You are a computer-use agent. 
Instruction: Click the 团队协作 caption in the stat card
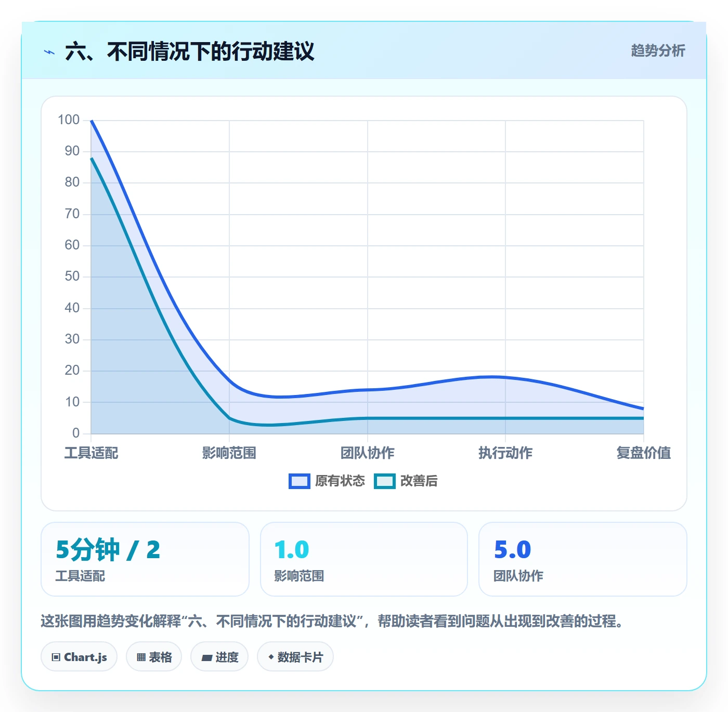pos(518,576)
